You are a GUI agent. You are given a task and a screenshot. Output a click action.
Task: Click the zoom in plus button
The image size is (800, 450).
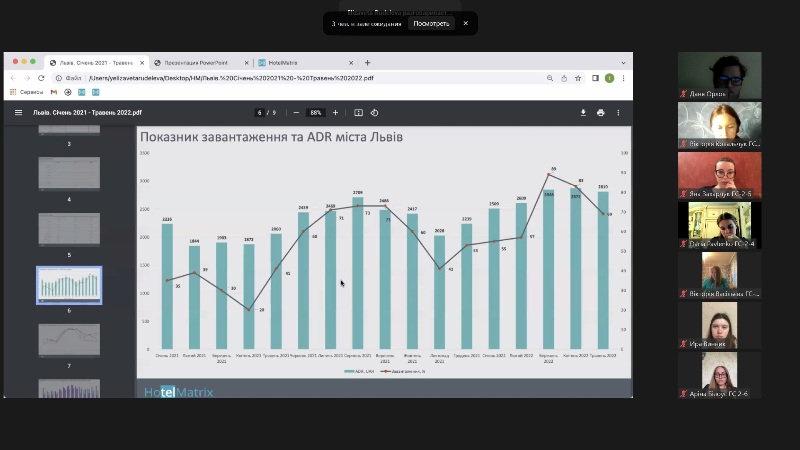pos(335,113)
